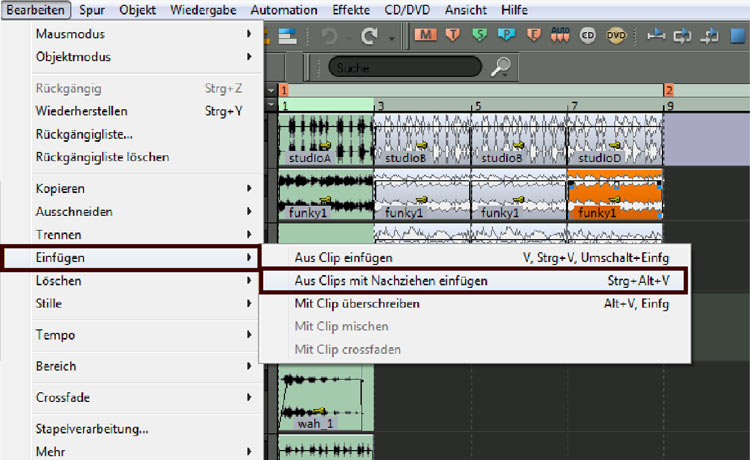
Task: Click the blue square toolbar icon
Action: [739, 36]
